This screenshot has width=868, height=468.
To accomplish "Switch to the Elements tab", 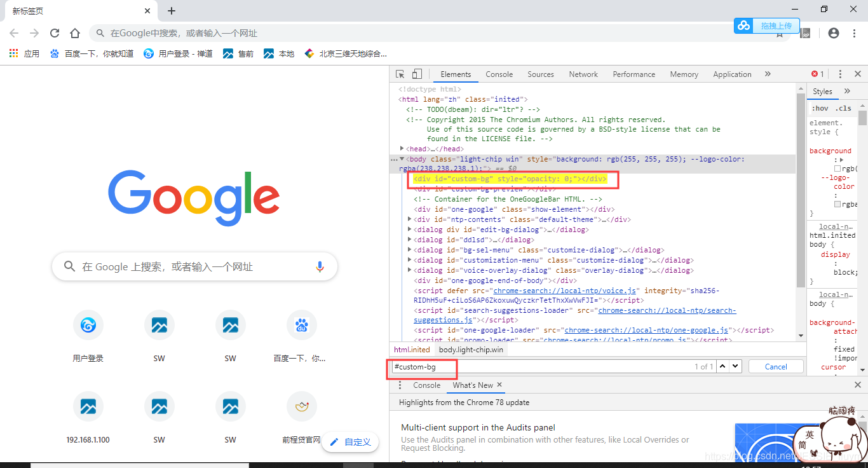I will tap(456, 74).
